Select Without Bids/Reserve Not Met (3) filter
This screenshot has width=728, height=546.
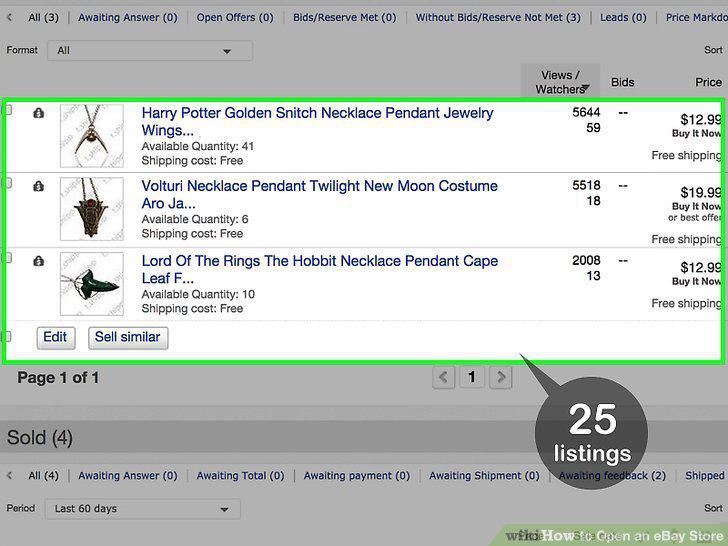(x=498, y=18)
